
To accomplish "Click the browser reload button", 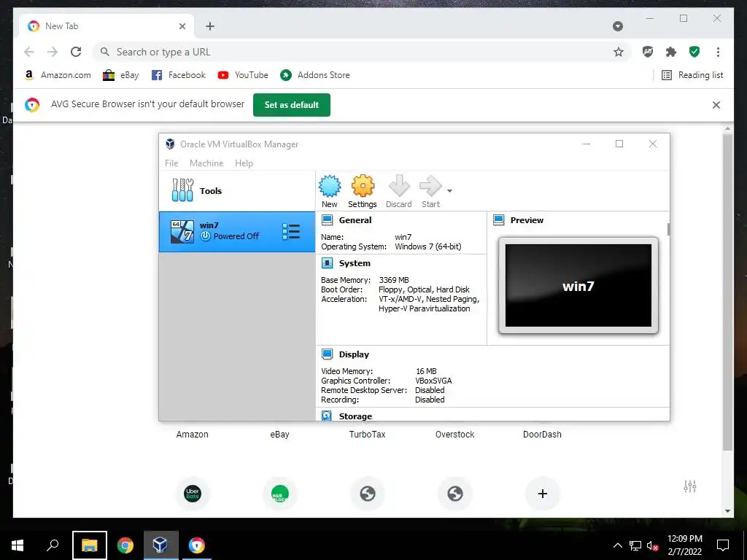I will [76, 52].
